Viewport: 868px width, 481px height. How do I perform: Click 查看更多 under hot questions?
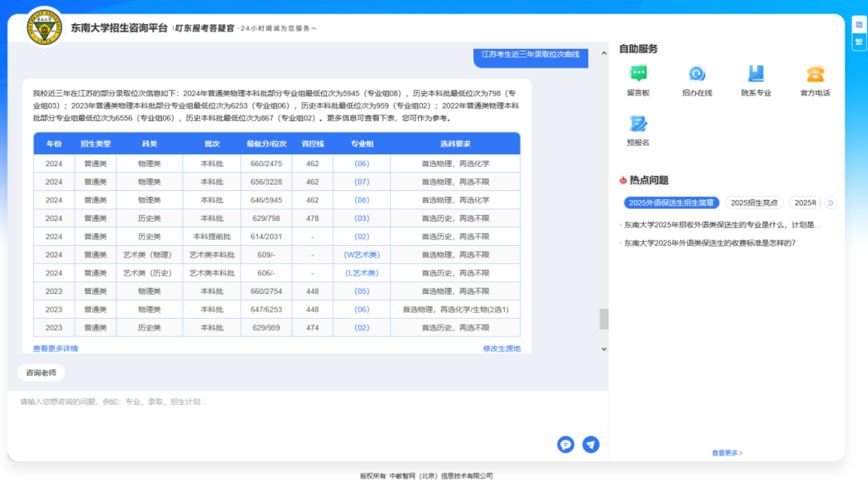(727, 453)
